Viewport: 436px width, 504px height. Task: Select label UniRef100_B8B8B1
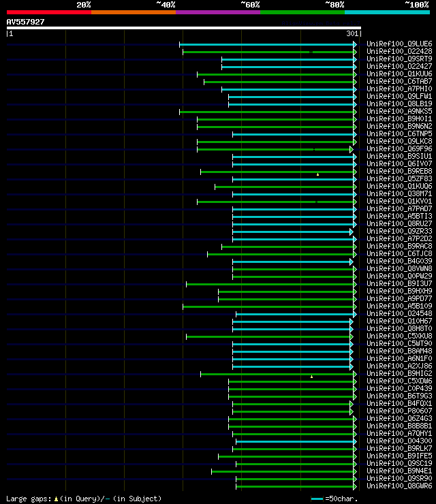point(399,426)
